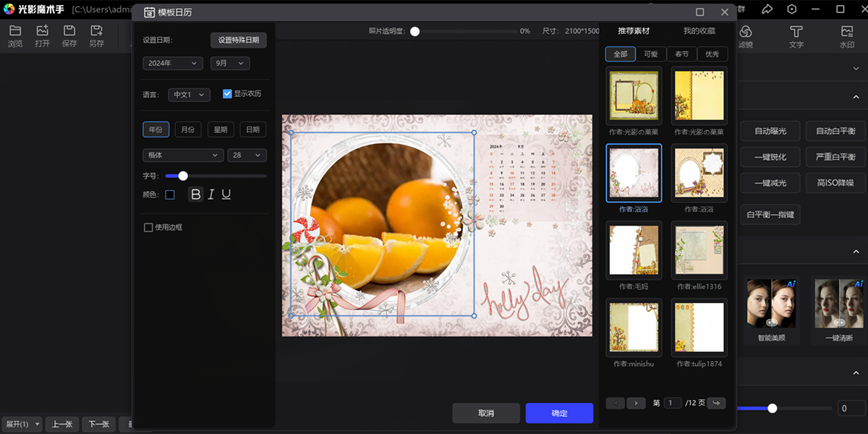Click Set Special Date (设置特殊日期) button
This screenshot has height=434, width=868.
tap(239, 40)
